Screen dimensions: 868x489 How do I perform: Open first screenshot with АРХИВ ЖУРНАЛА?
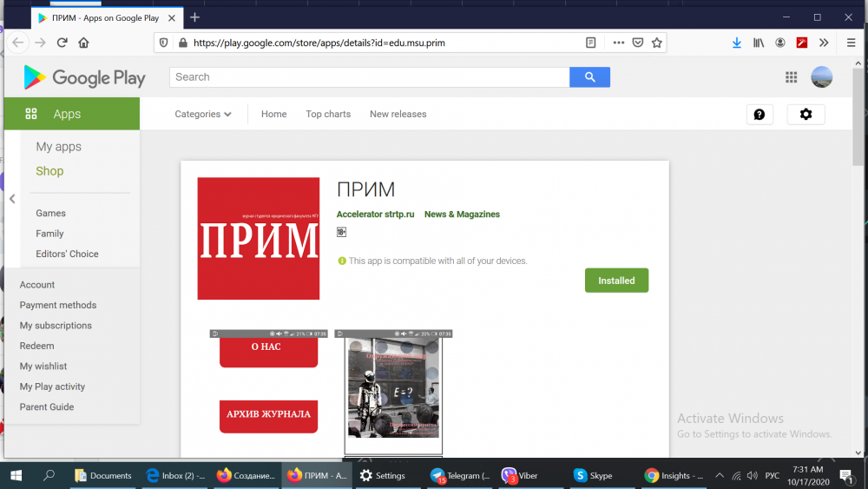tap(268, 393)
